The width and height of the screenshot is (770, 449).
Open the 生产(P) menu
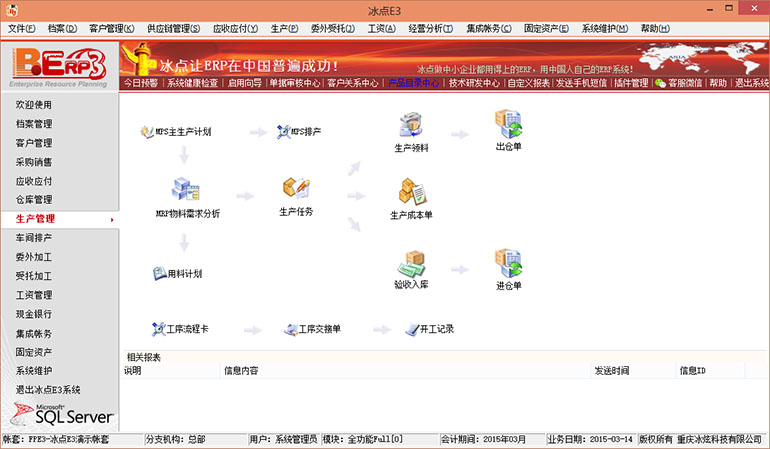coord(284,28)
